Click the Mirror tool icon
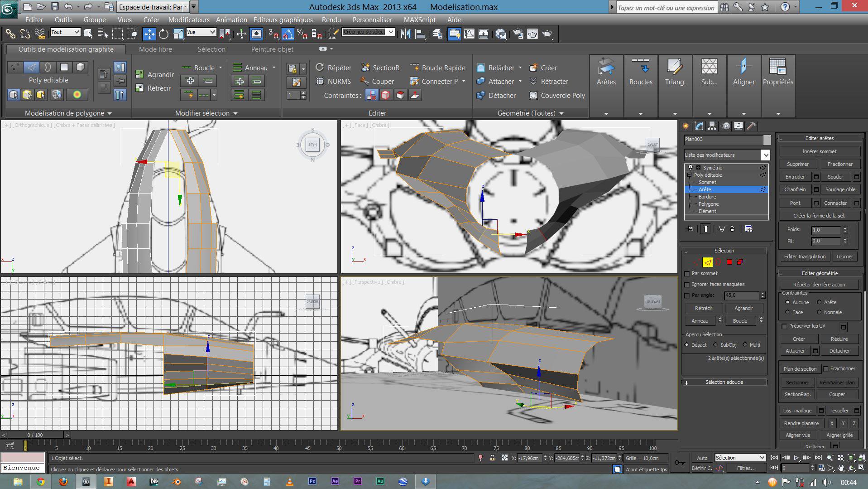Viewport: 868px width, 489px height. click(x=405, y=34)
